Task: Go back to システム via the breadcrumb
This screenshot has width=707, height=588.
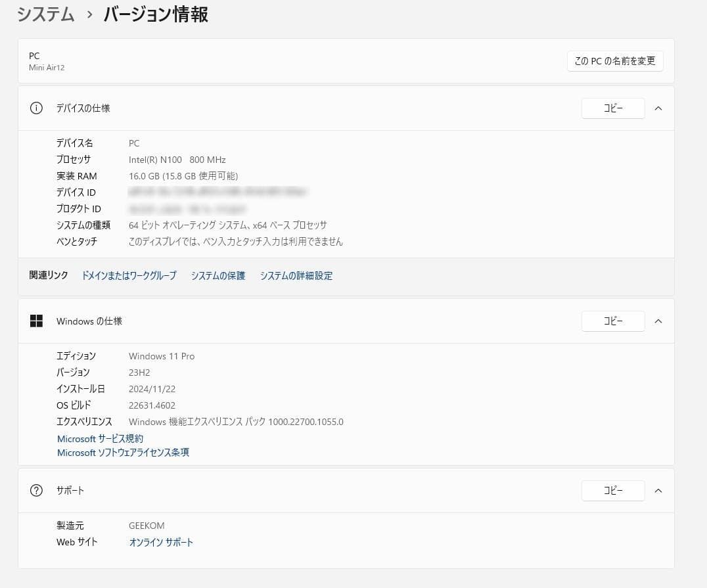Action: pos(45,14)
